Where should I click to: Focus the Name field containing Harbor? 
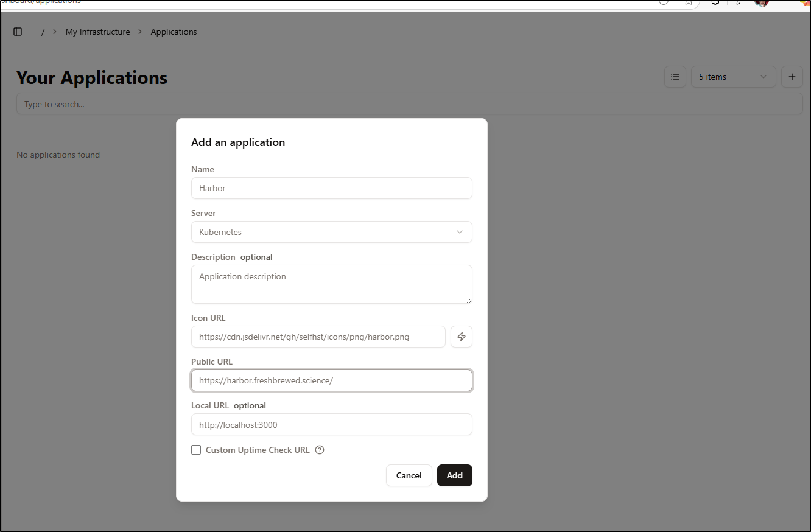332,188
